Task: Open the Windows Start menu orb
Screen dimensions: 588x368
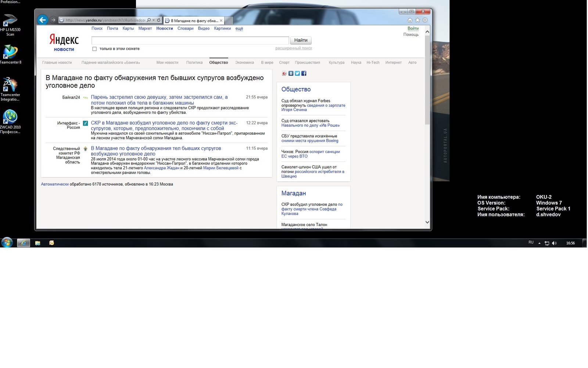Action: pos(7,243)
